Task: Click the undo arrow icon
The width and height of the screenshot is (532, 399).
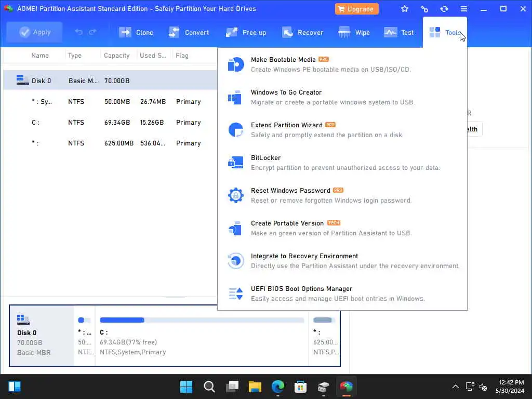Action: coord(79,32)
